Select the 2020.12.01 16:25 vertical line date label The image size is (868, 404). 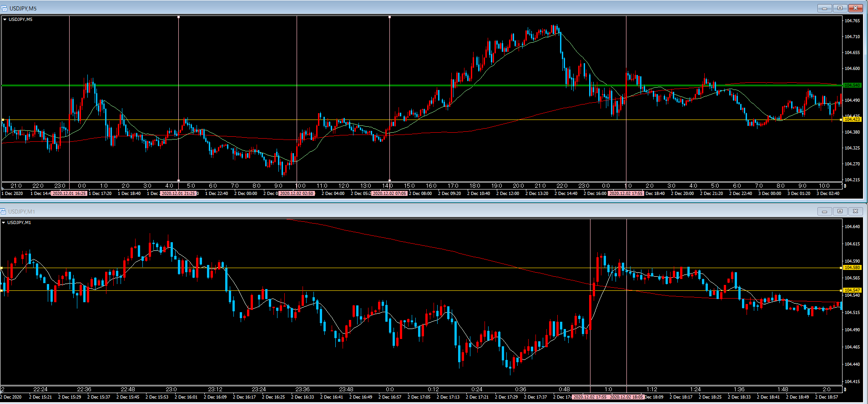coord(69,194)
